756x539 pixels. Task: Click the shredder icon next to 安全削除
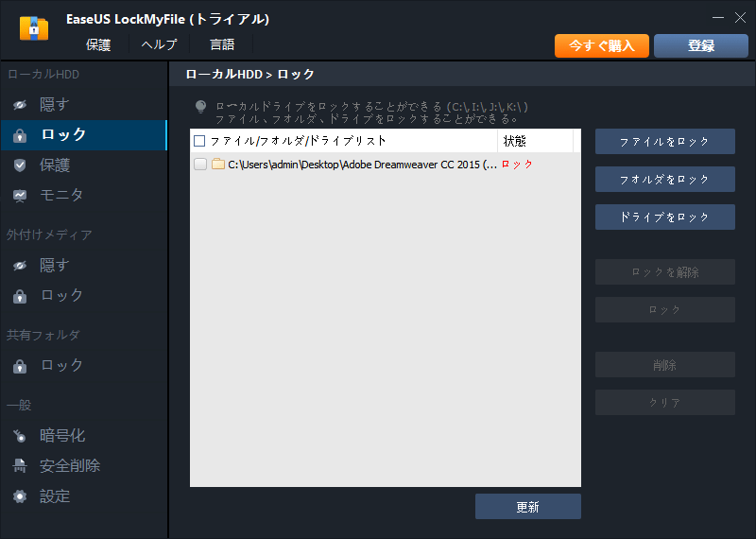pyautogui.click(x=20, y=466)
